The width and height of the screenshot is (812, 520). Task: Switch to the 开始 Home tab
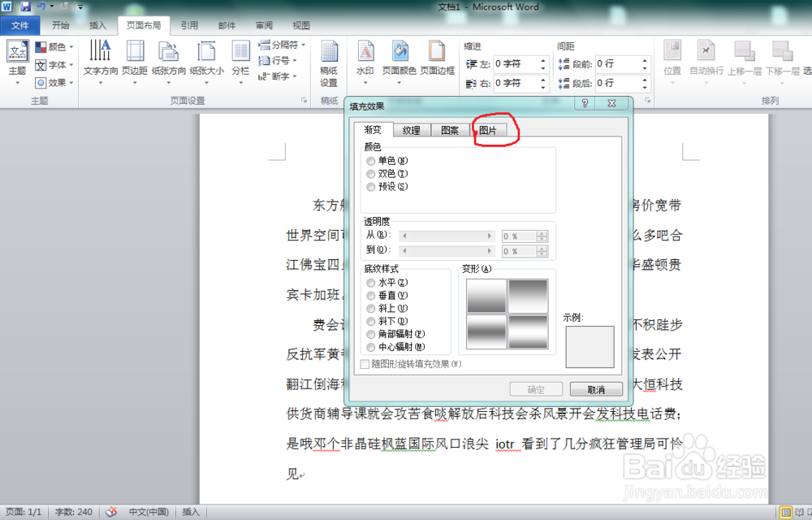pos(61,25)
